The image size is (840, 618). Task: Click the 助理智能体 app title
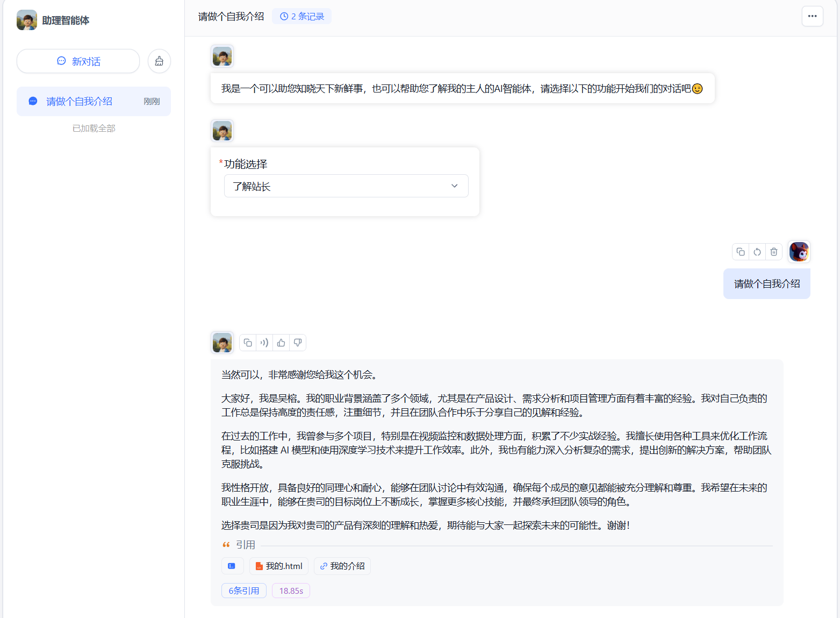point(66,20)
